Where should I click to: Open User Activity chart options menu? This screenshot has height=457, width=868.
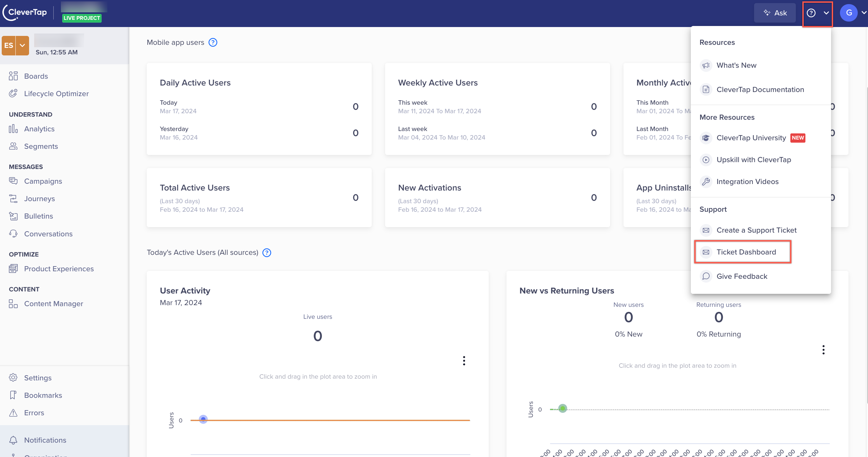464,361
